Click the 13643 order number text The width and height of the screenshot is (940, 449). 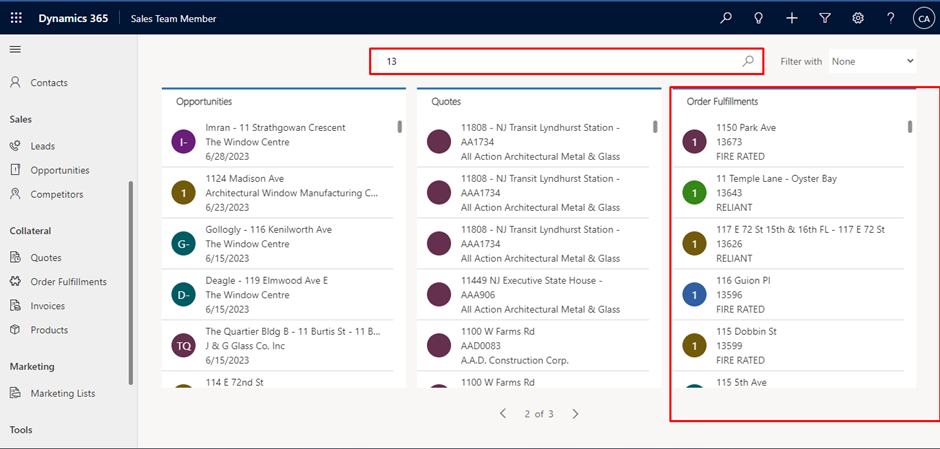729,193
